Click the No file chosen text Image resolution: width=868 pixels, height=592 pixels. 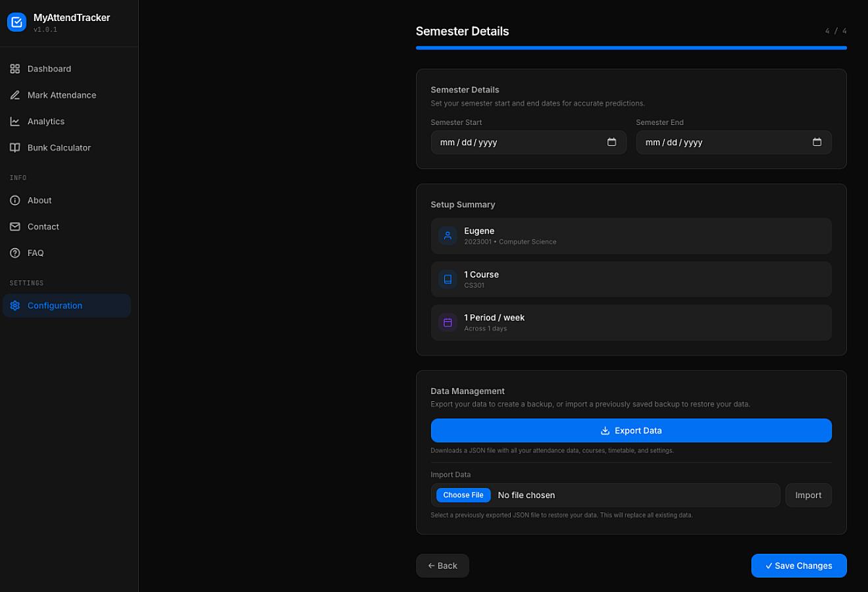(526, 495)
